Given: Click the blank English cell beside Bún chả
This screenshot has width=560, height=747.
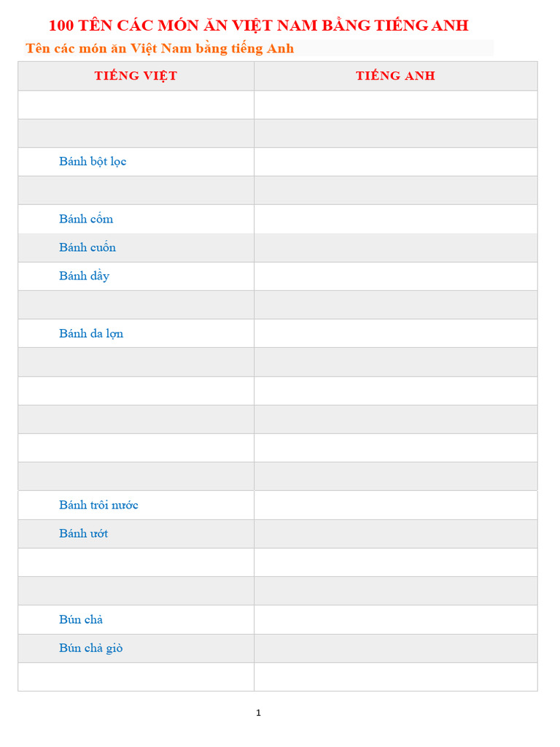Looking at the screenshot, I should pos(395,619).
